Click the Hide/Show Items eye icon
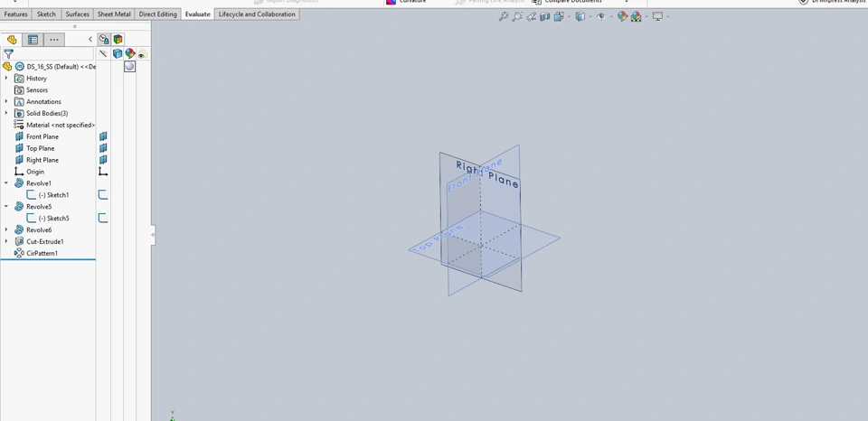This screenshot has height=421, width=868. click(601, 17)
